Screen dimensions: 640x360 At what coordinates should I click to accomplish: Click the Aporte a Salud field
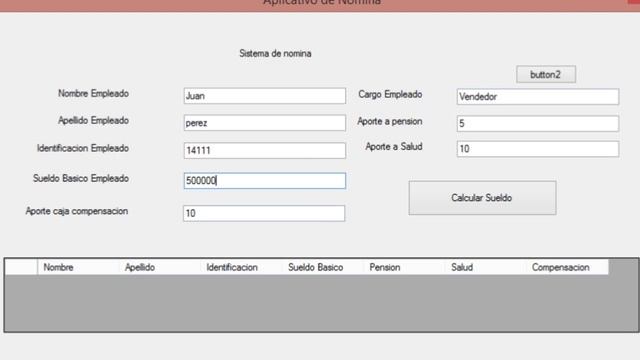(x=538, y=149)
